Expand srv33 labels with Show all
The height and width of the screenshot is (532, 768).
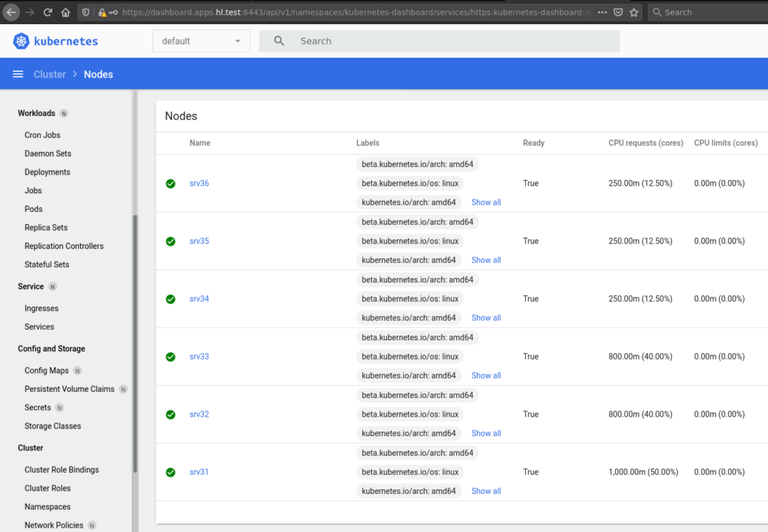486,375
